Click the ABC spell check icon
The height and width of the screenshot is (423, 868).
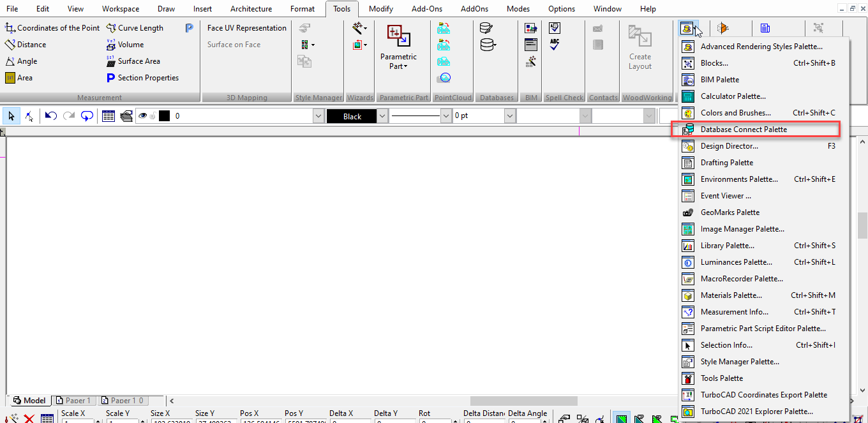(555, 45)
